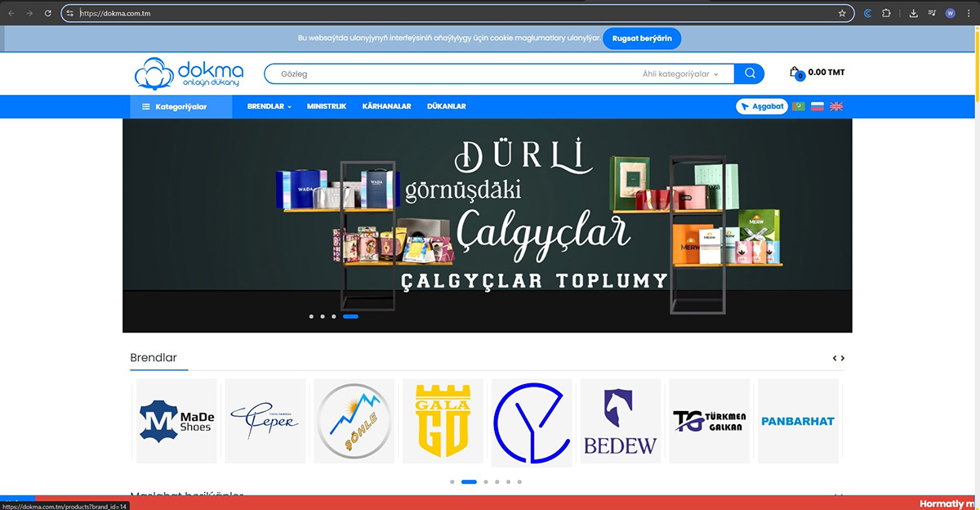Select the Russian flag language icon

pyautogui.click(x=817, y=106)
